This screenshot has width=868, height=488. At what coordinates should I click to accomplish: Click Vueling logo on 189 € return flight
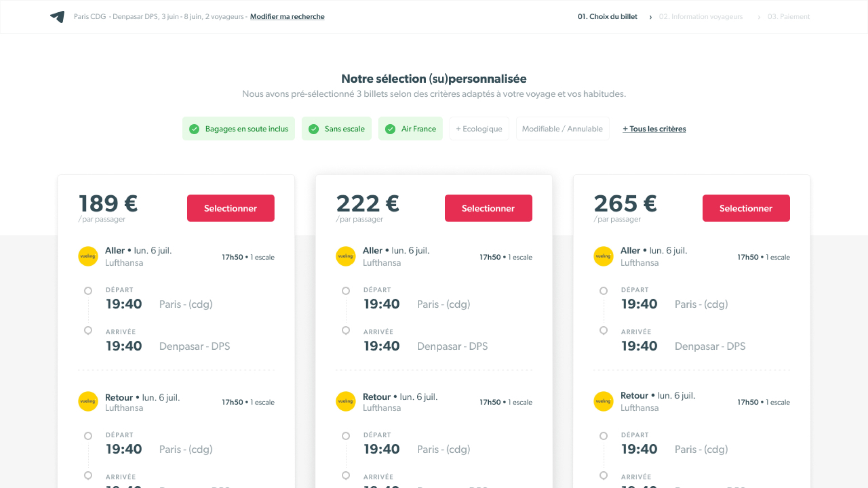tap(88, 401)
